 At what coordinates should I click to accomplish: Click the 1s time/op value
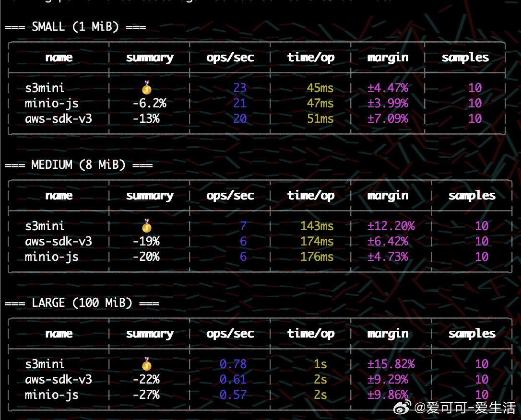point(320,364)
